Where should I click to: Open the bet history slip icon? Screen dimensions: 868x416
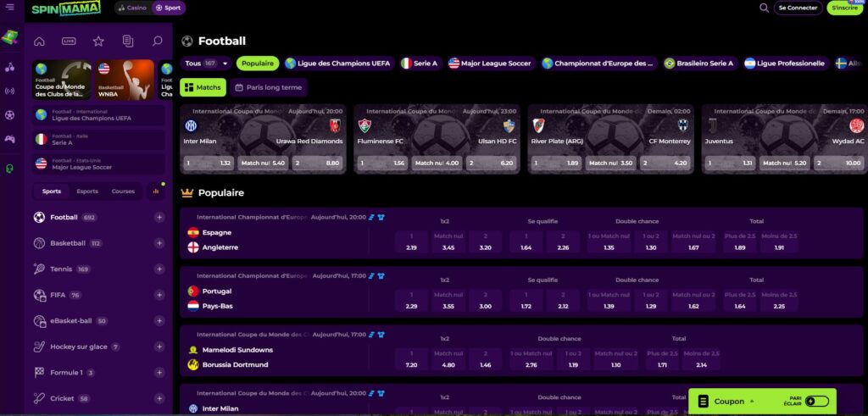click(128, 41)
